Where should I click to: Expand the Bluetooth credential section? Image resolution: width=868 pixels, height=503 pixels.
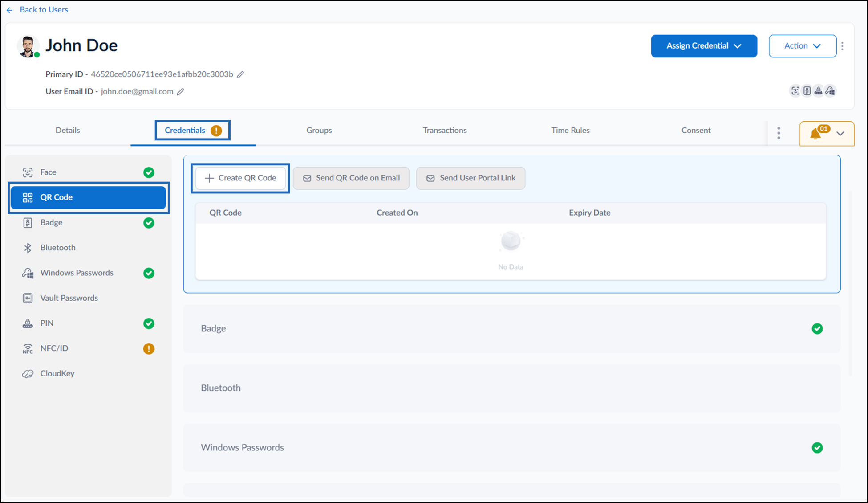point(512,388)
